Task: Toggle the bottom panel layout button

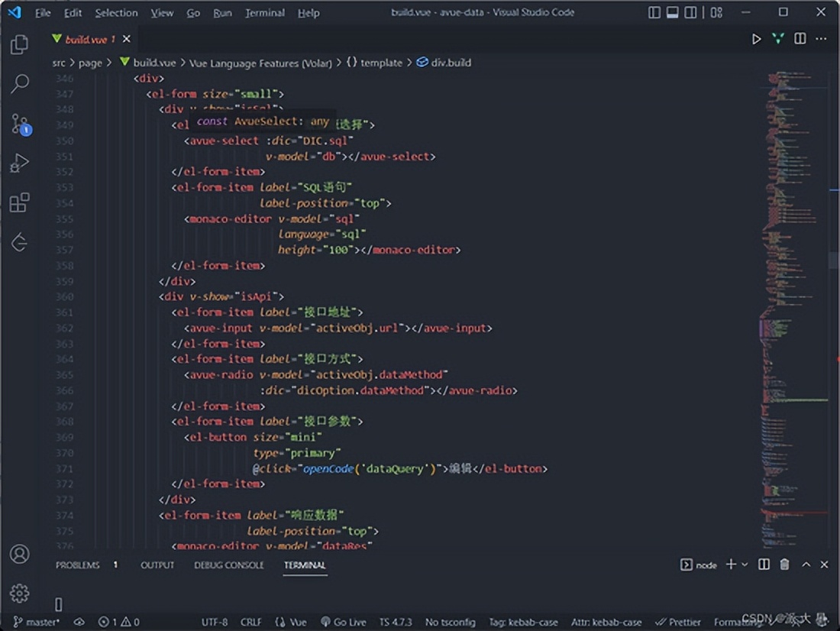Action: click(x=672, y=13)
